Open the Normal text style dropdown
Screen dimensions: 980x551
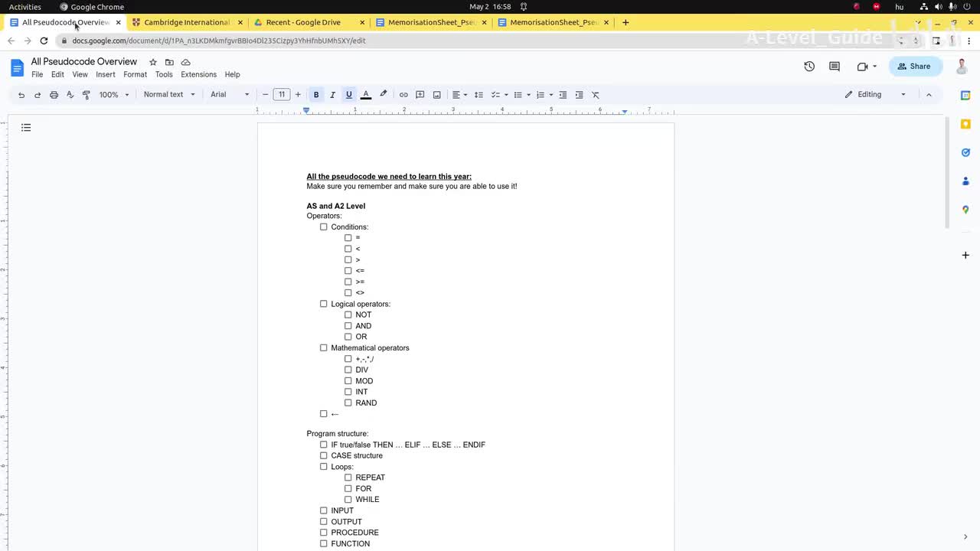tap(169, 95)
